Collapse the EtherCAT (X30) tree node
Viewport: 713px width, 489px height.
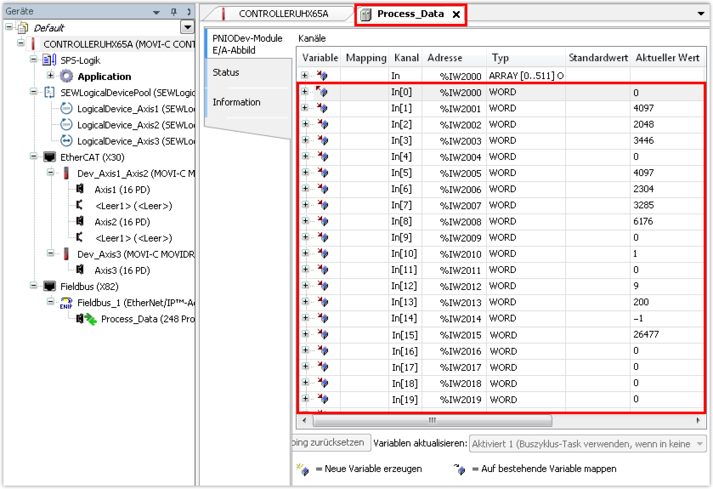coord(34,157)
